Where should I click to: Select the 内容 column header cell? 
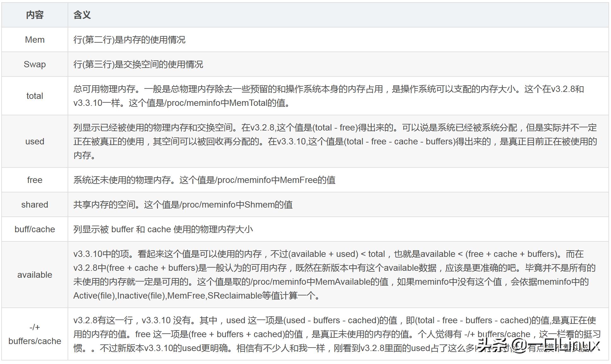pos(35,15)
